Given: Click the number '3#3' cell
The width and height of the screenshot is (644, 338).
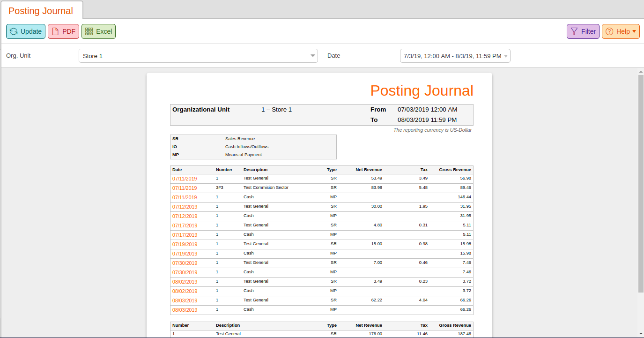Looking at the screenshot, I should (220, 188).
